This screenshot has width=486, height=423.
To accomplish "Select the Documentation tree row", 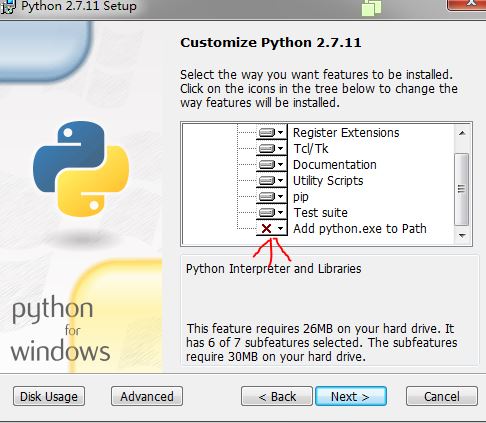I will (x=335, y=165).
